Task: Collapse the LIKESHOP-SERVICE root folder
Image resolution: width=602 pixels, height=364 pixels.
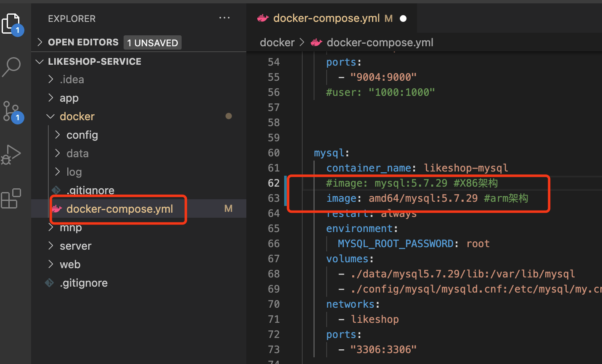Action: pyautogui.click(x=40, y=61)
